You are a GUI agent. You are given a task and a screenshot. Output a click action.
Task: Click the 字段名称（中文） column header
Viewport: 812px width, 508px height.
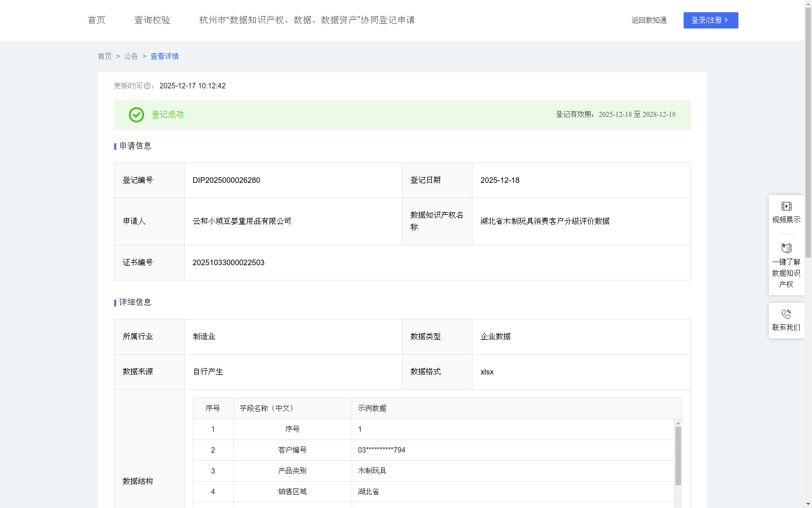[x=292, y=408]
